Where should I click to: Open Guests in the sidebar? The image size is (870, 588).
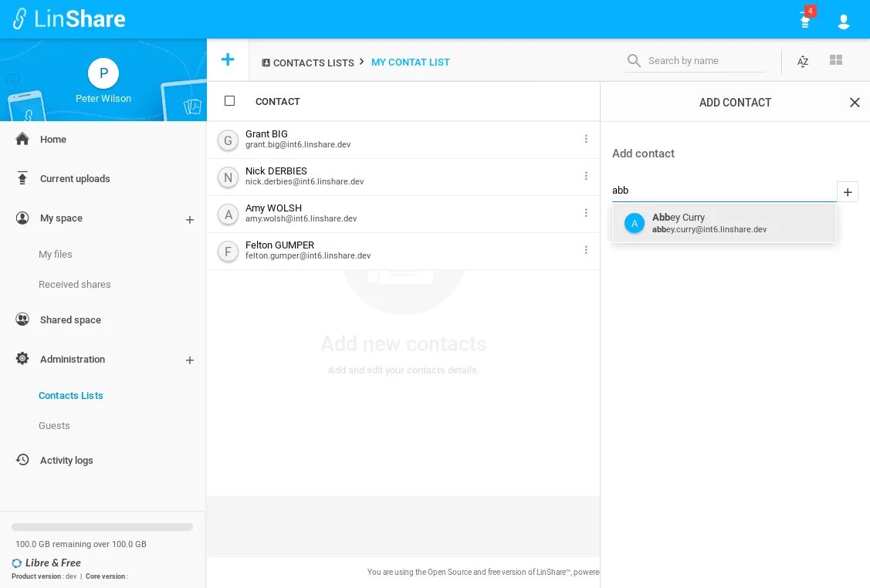click(x=54, y=425)
